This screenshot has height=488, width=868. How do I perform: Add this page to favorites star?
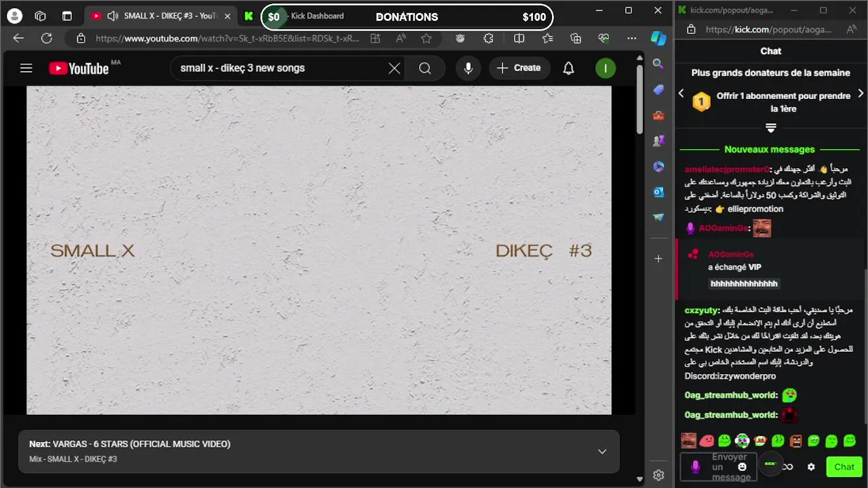426,39
